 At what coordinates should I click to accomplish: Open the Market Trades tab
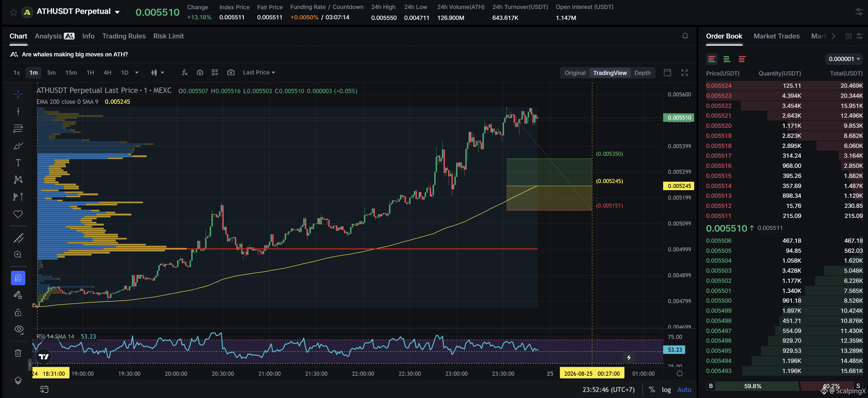point(776,36)
